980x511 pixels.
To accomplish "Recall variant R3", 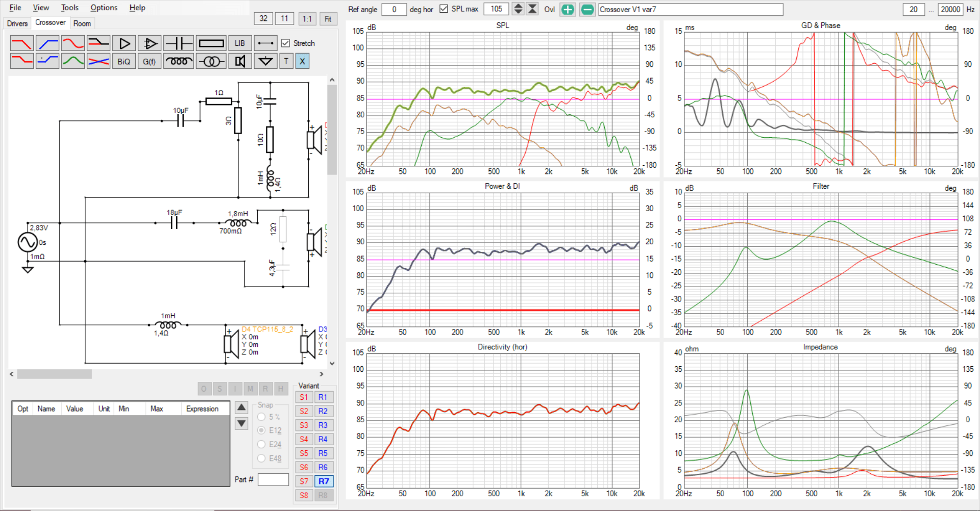I will tap(323, 425).
